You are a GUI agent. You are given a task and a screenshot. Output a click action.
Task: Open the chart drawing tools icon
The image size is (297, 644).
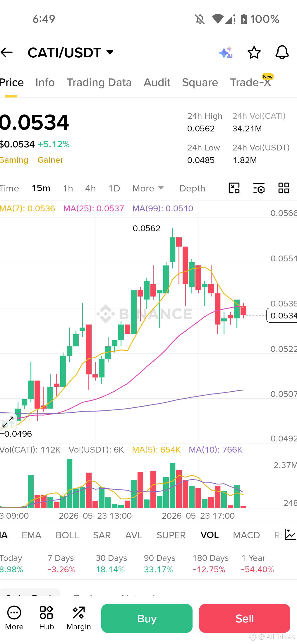(x=234, y=188)
